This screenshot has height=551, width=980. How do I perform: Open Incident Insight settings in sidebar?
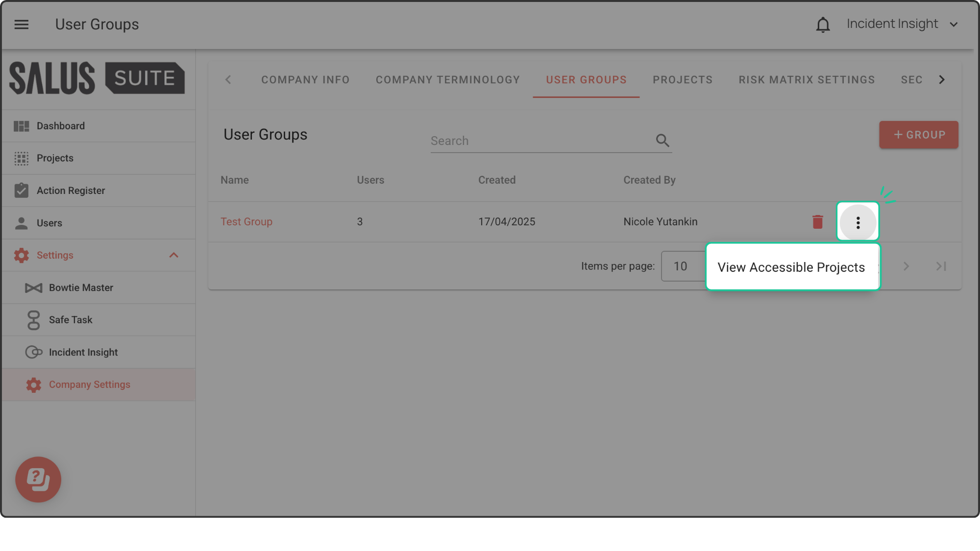(x=83, y=352)
